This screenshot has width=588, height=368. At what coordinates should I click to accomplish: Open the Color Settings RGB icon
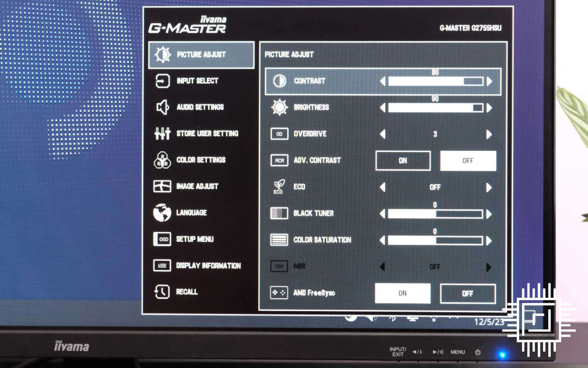[x=162, y=160]
